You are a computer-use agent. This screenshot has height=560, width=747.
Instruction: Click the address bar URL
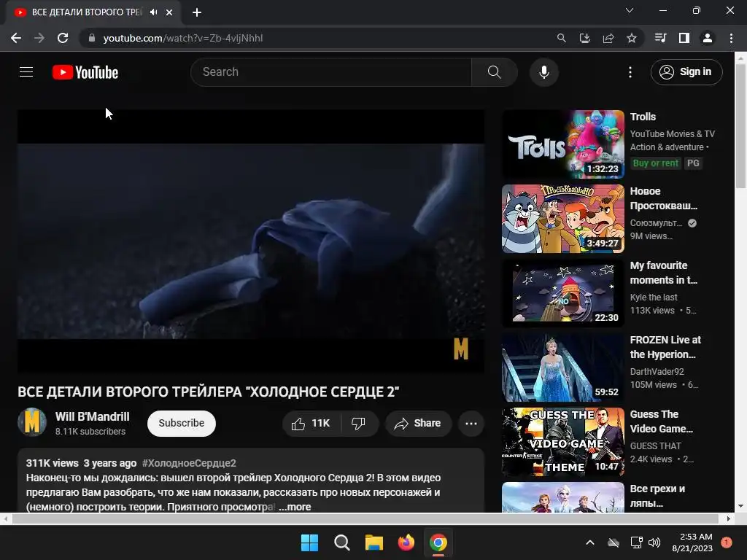pos(183,38)
